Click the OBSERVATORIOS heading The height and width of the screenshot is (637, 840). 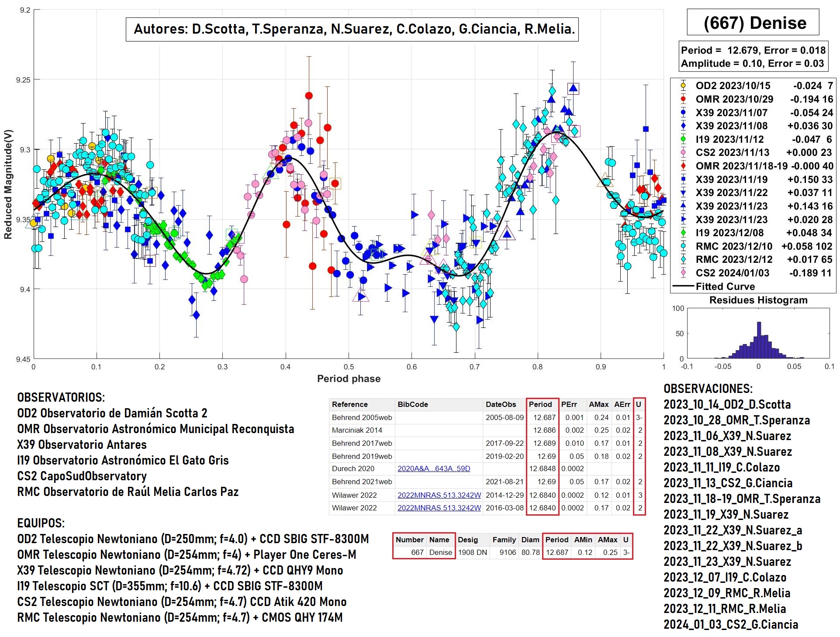(61, 397)
